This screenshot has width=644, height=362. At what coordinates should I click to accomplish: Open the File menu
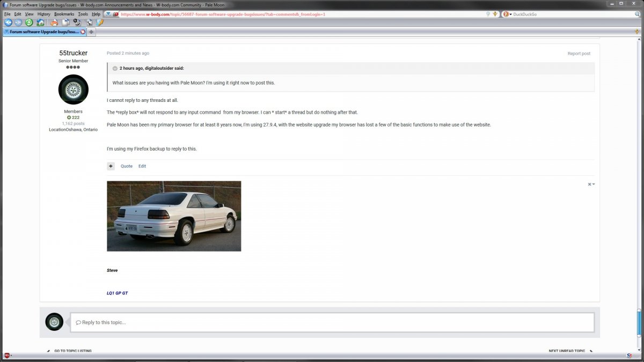(7, 14)
